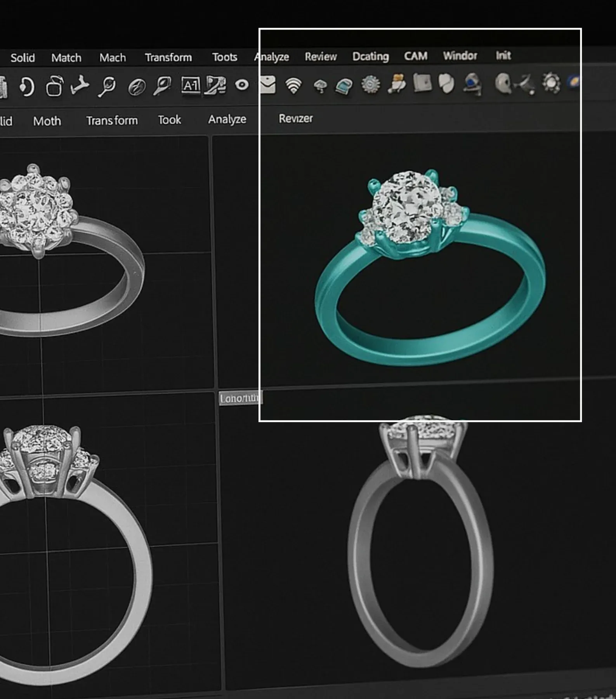
Task: Open the Review menu
Action: [321, 57]
